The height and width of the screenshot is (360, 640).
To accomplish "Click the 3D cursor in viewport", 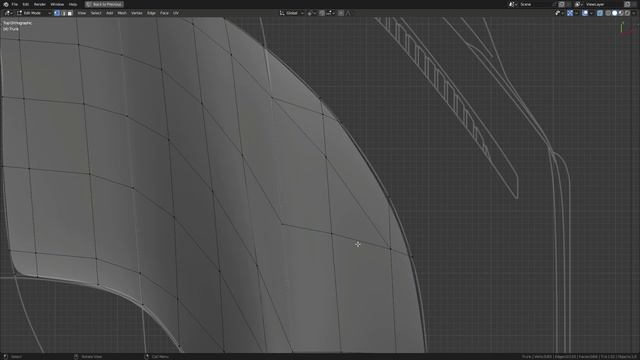I will coord(358,244).
